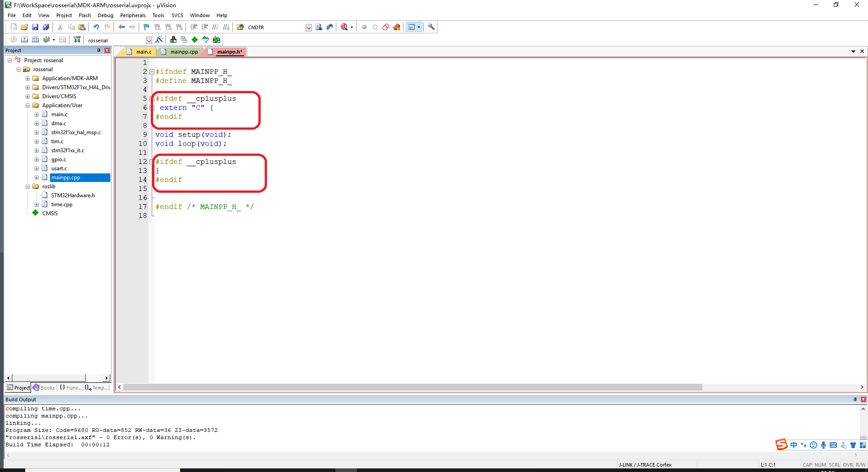Viewport: 868px width, 472px height.
Task: Close the Project panel
Action: pos(107,50)
